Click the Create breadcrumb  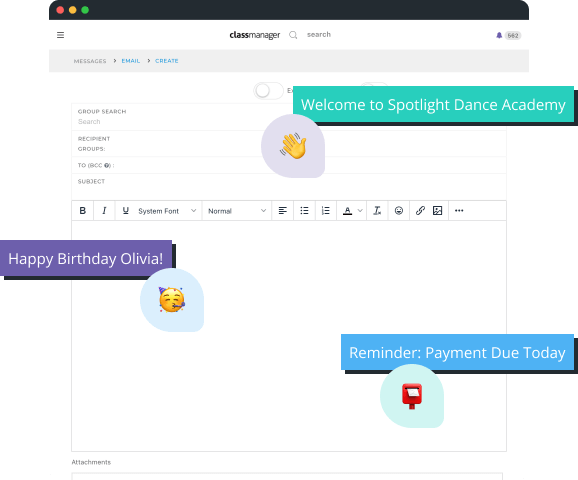[x=167, y=61]
